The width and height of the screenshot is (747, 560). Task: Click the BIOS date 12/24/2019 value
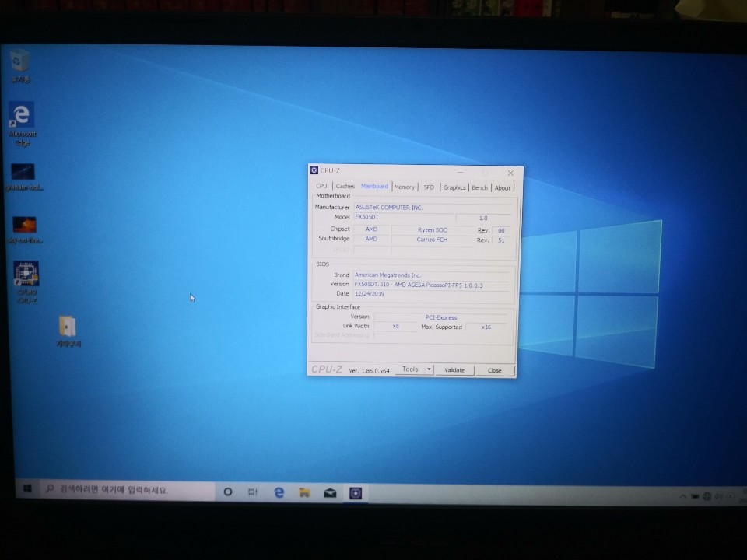coord(370,294)
